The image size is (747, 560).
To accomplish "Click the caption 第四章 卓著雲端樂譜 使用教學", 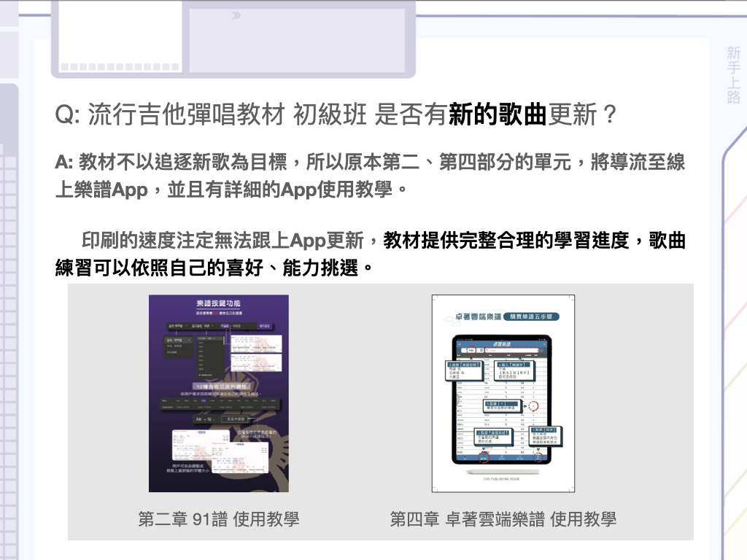I will point(503,519).
